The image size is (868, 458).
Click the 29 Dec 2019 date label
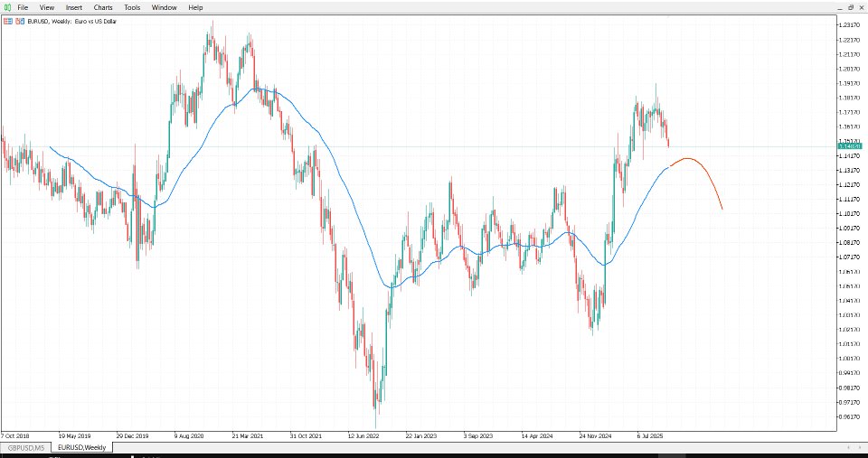coord(132,435)
